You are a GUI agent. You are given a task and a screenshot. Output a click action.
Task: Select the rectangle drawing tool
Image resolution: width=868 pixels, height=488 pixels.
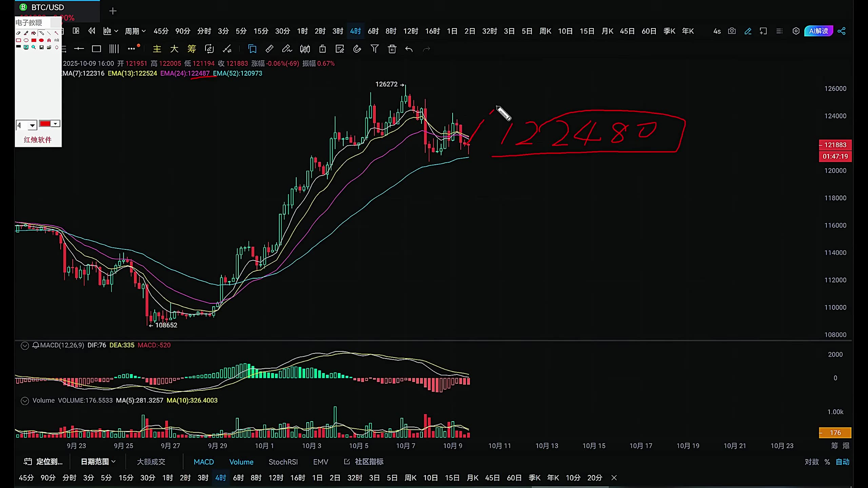click(96, 49)
